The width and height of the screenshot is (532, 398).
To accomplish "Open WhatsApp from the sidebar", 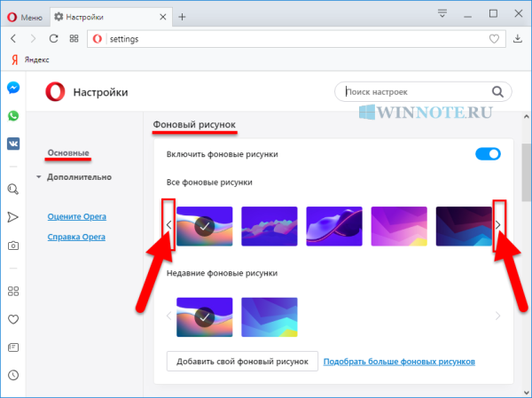I will 14,116.
